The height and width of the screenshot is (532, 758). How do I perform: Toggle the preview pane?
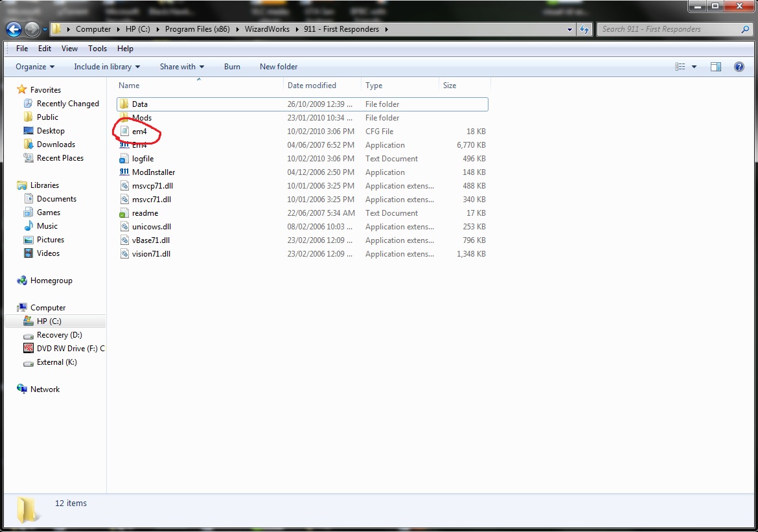pyautogui.click(x=716, y=67)
